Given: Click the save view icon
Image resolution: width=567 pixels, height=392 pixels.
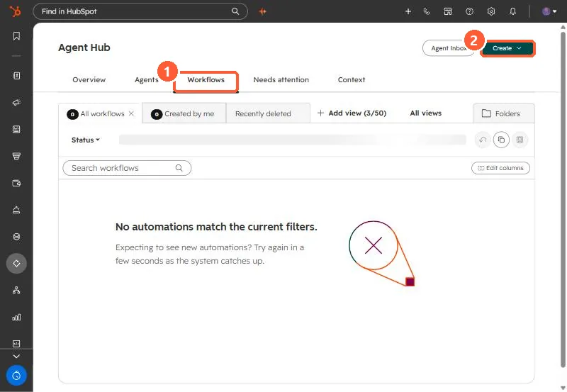Looking at the screenshot, I should 520,140.
